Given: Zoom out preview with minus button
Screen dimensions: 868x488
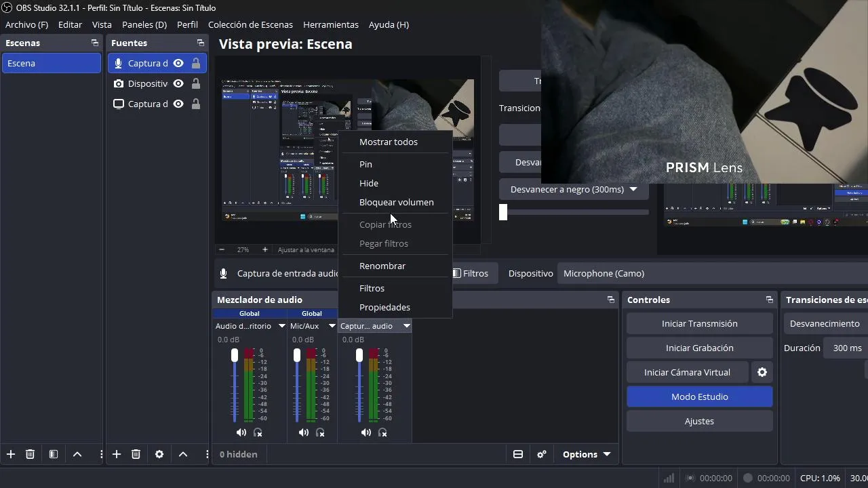Looking at the screenshot, I should point(222,249).
